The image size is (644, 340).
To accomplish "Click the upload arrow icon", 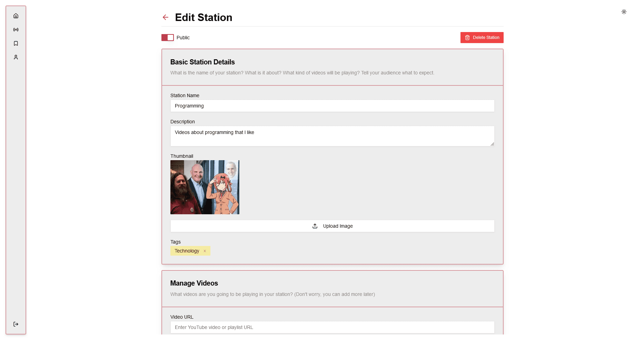I will pos(315,226).
